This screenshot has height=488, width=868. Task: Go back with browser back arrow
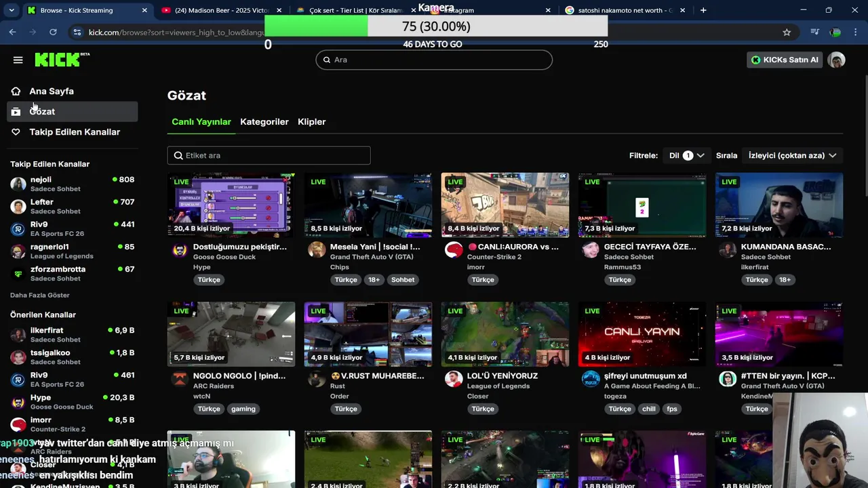pos(12,32)
